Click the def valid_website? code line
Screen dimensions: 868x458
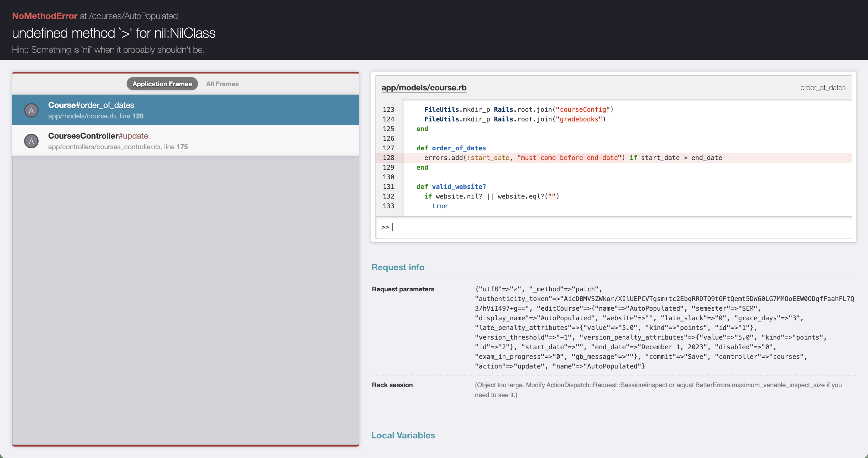pos(451,187)
